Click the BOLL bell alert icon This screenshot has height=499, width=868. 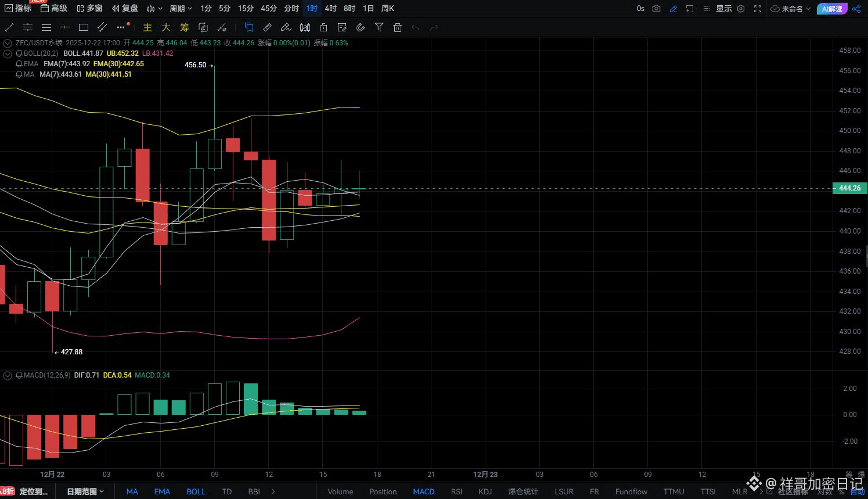coord(19,53)
